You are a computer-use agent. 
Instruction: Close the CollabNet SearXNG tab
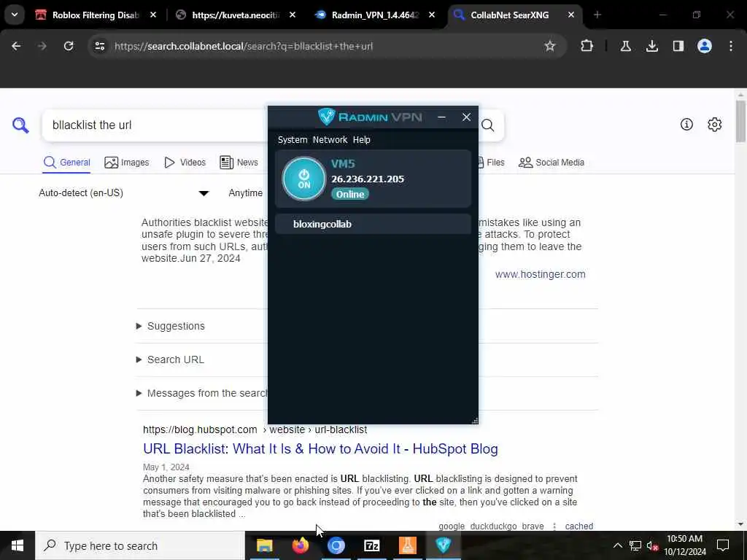click(x=570, y=15)
